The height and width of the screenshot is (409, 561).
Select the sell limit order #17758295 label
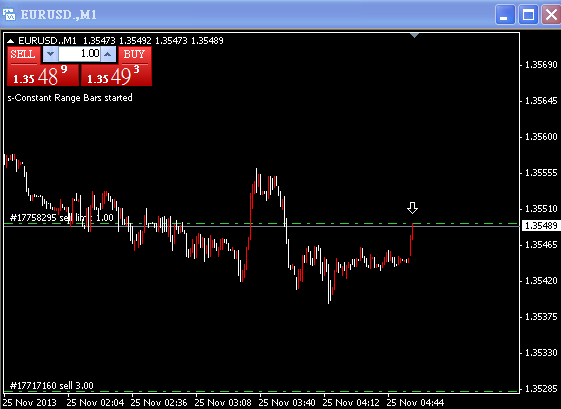click(x=62, y=218)
